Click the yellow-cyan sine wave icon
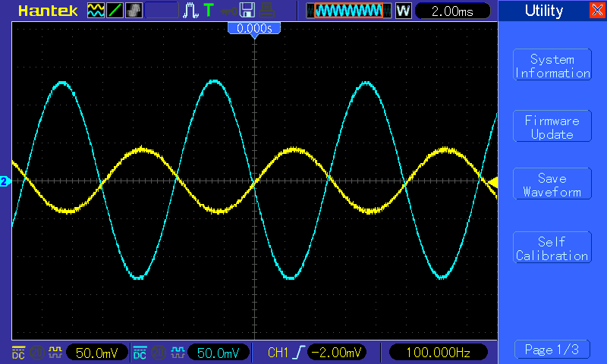 pos(96,11)
